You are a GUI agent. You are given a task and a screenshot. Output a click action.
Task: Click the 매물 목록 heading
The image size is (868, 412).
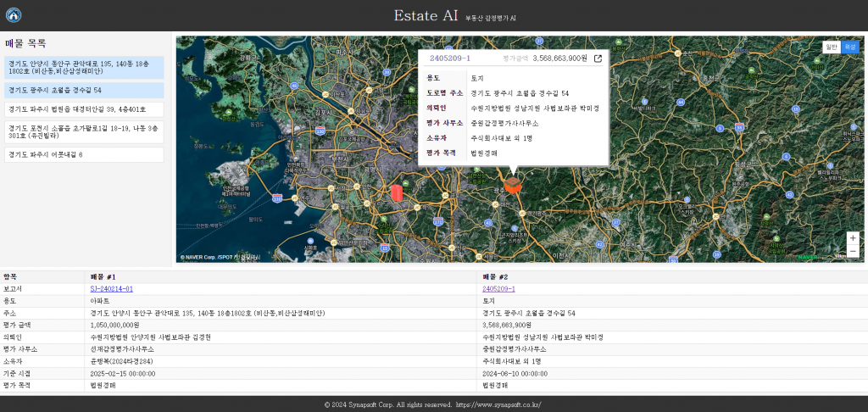click(x=25, y=43)
